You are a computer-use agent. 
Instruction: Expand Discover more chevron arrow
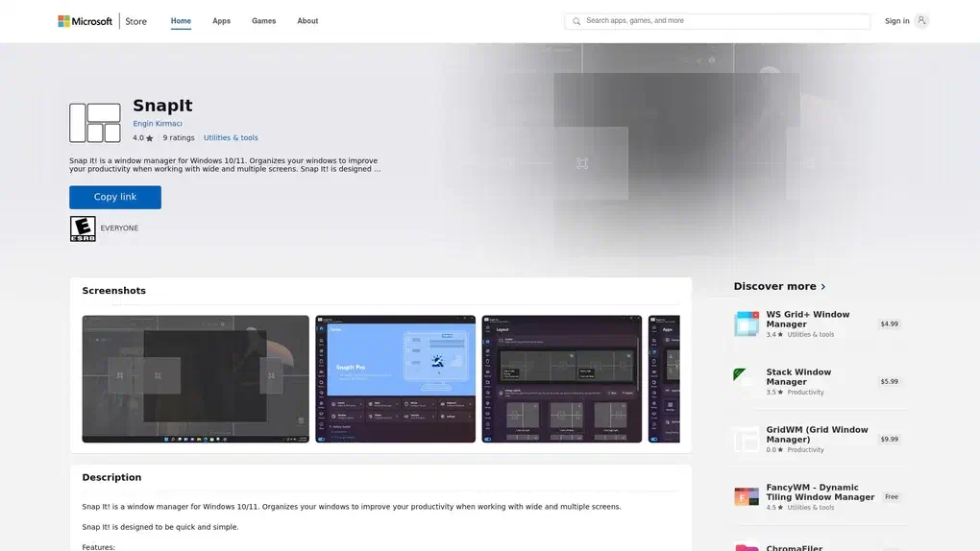point(823,287)
